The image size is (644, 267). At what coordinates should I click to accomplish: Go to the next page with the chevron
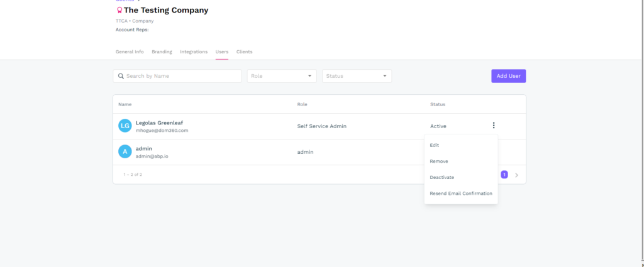click(516, 175)
